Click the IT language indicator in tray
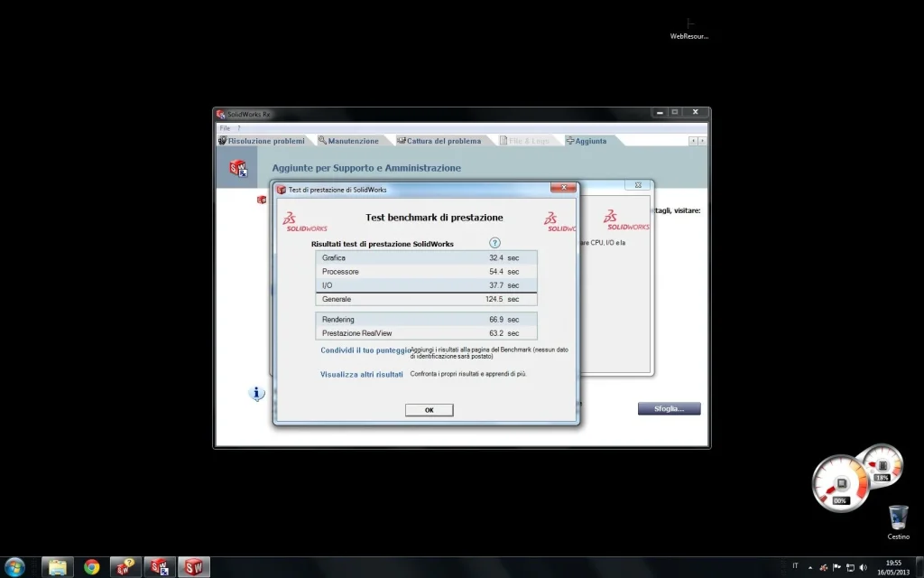This screenshot has height=578, width=924. tap(795, 566)
